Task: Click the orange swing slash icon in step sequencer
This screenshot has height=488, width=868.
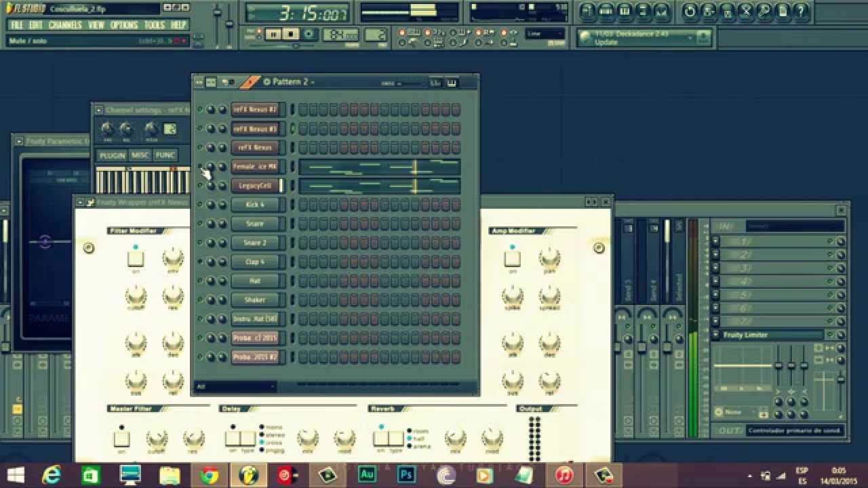Action: [250, 82]
